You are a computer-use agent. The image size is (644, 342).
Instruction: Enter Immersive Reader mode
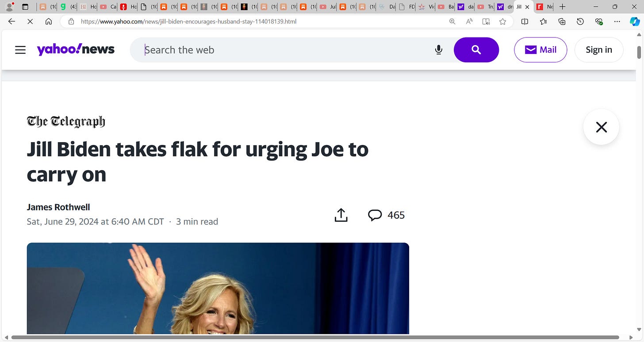(486, 21)
